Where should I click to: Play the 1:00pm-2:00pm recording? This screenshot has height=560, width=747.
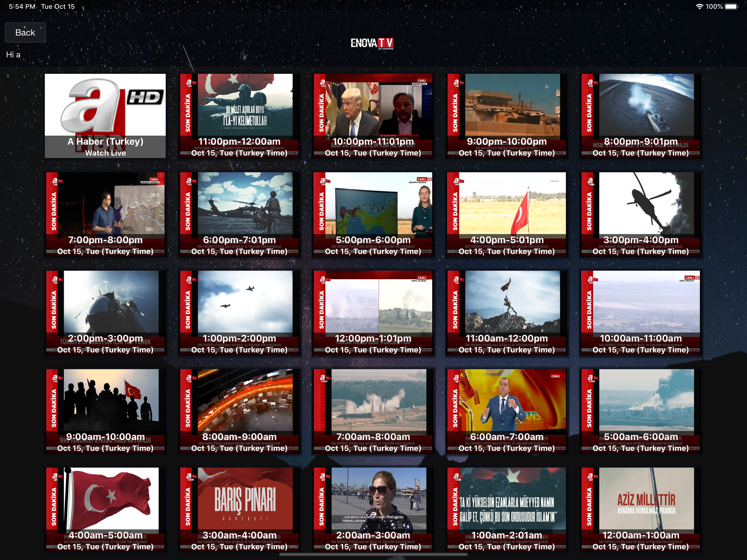(239, 313)
